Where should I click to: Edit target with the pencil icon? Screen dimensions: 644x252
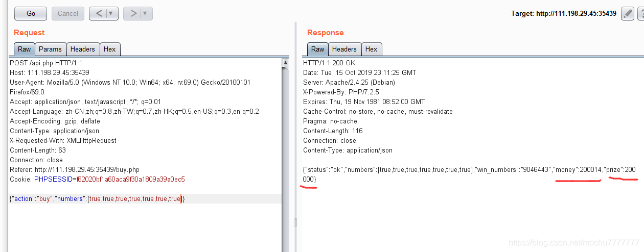point(628,14)
